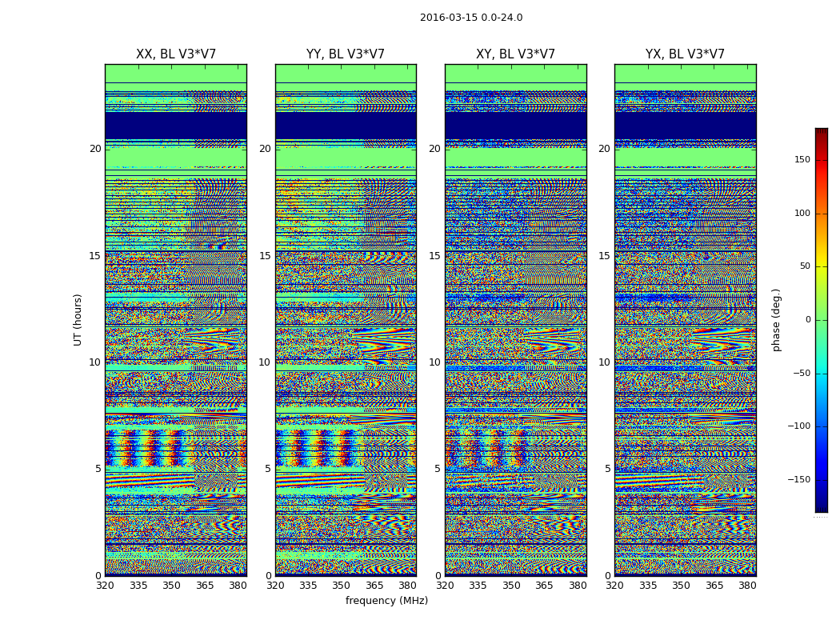The height and width of the screenshot is (640, 840).
Task: Click the 10 hour tick of XX panel
Action: tap(95, 362)
